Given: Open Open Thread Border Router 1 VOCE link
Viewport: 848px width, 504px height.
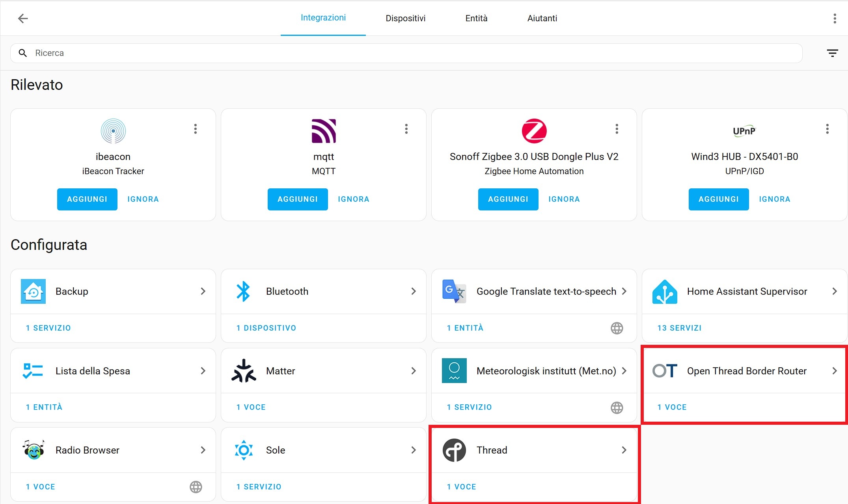Looking at the screenshot, I should point(672,407).
